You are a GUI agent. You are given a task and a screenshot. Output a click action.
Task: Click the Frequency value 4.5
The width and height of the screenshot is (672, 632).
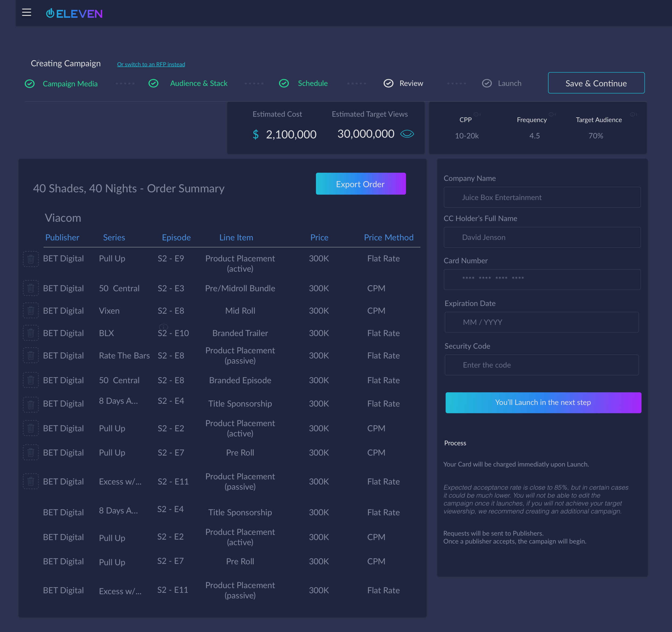click(x=534, y=135)
